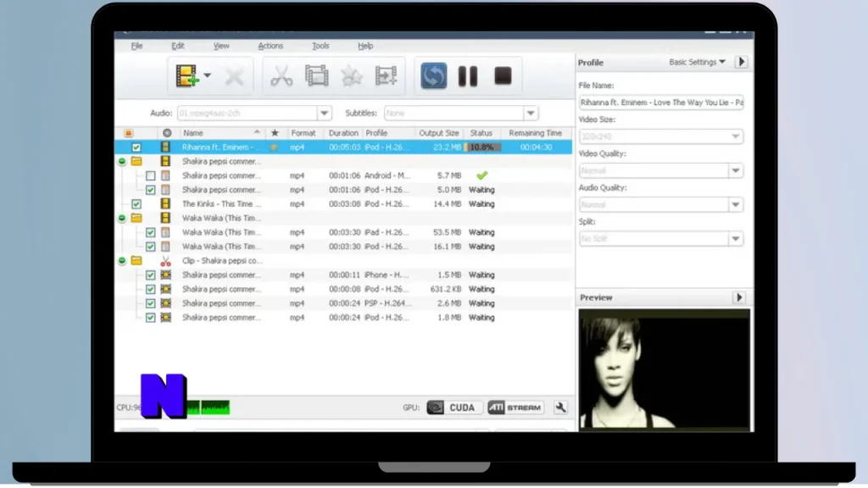Edit the File Name field
This screenshot has width=868, height=488.
661,103
